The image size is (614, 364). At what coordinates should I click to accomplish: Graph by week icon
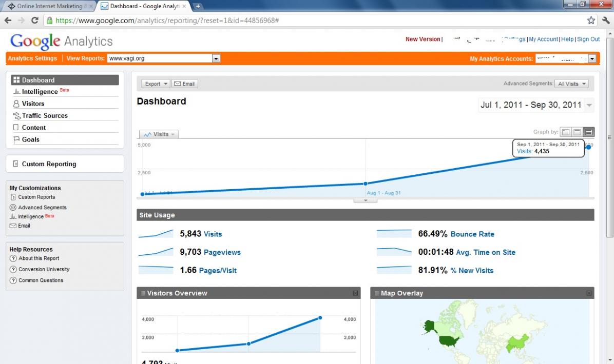pyautogui.click(x=577, y=132)
